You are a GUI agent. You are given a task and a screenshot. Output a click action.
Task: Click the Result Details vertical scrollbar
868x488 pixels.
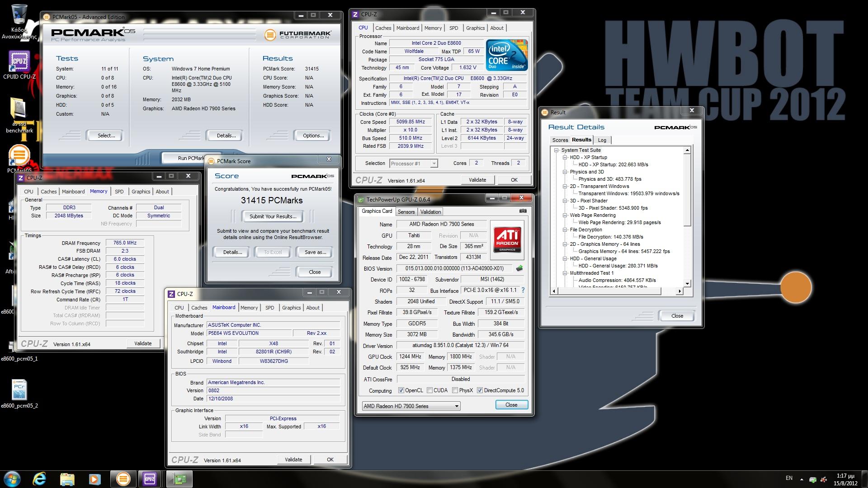pos(687,217)
